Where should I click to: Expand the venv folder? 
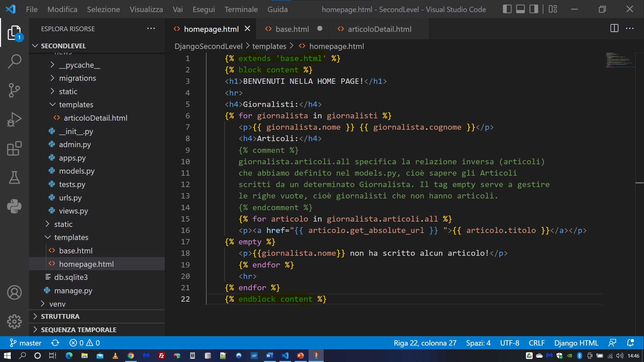pyautogui.click(x=97, y=304)
